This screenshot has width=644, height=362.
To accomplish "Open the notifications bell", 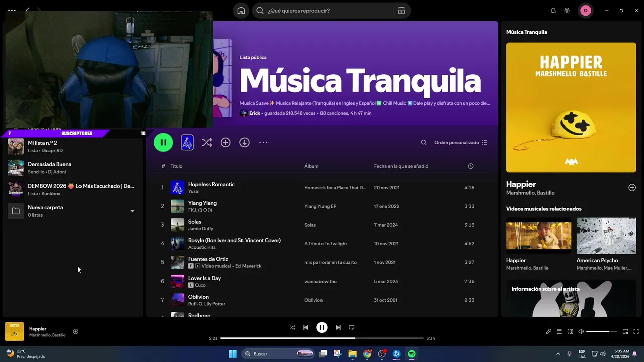I will coord(553,11).
